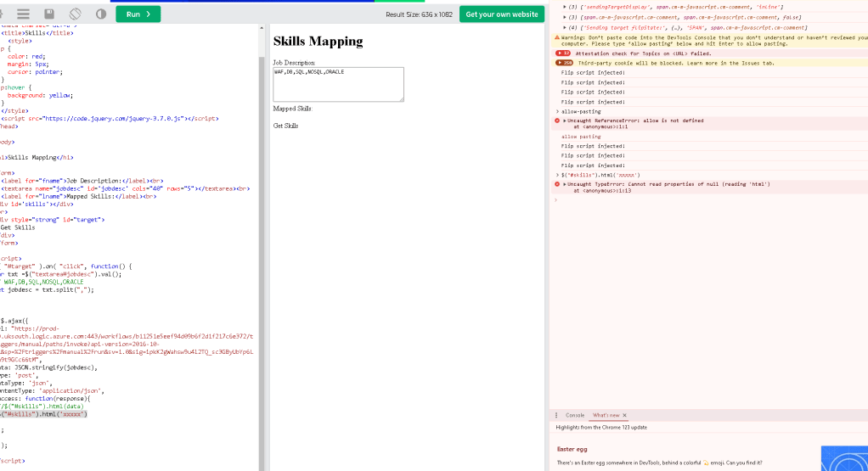Click the save (floppy disk) icon

point(49,14)
